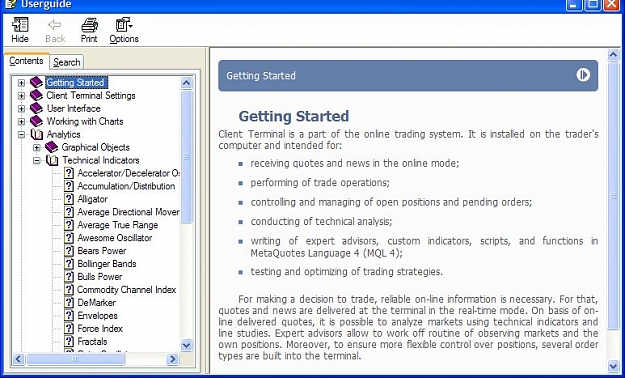Select the open Analytics book icon
625x378 pixels.
click(x=36, y=134)
